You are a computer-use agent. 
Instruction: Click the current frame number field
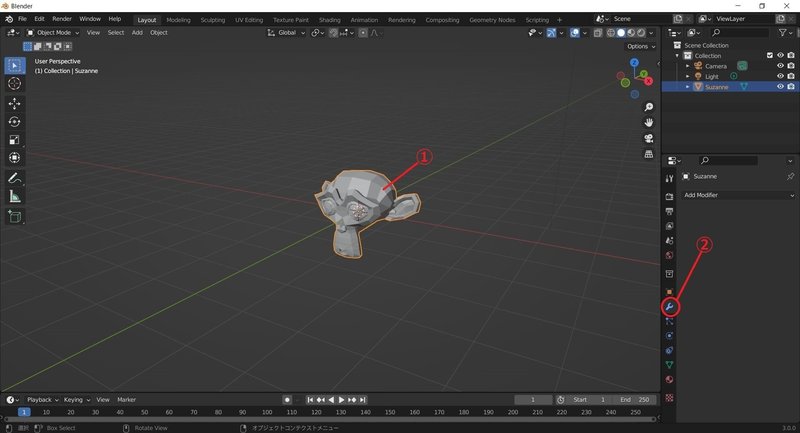533,400
